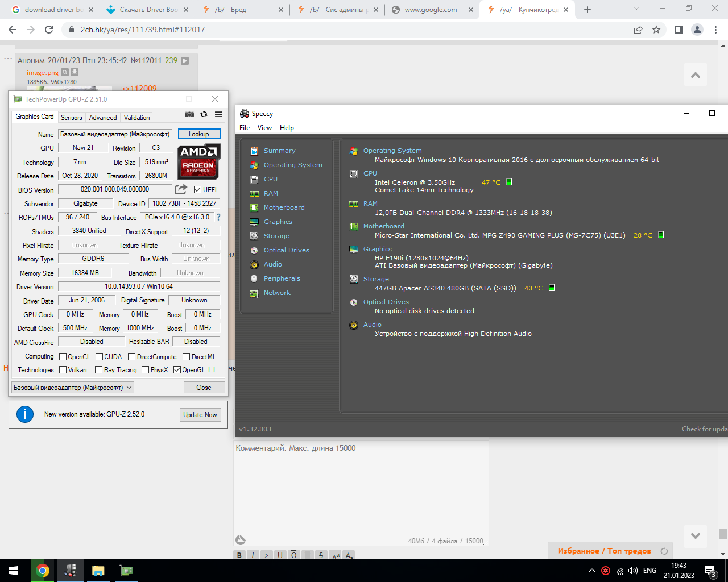Viewport: 728px width, 582px height.
Task: Switch to the Validation tab in GPU-Z
Action: tap(137, 118)
